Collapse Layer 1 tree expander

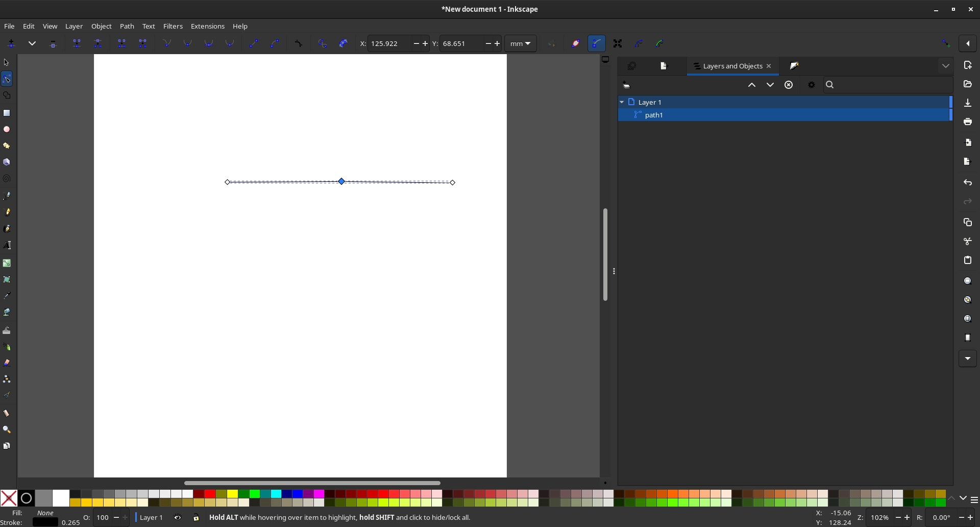tap(622, 102)
